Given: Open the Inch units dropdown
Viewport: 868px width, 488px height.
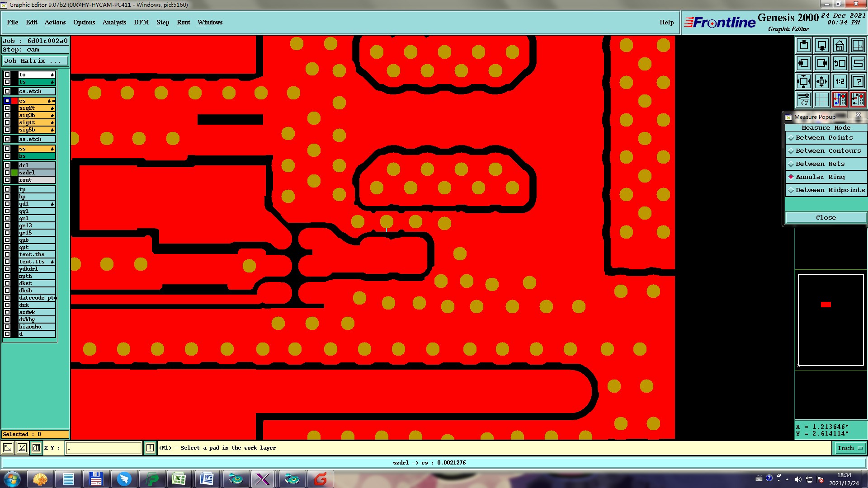Looking at the screenshot, I should [x=850, y=448].
